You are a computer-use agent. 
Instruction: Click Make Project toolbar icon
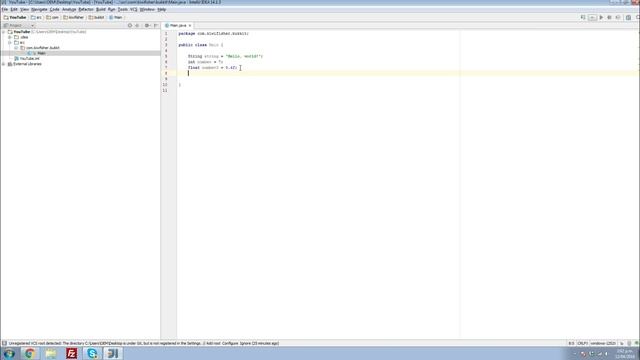583,18
